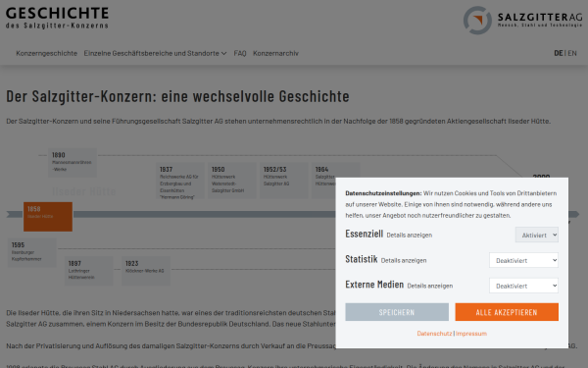
Task: Expand Einzelne Geschäftsbereiche und Standorte menu
Action: click(x=155, y=53)
